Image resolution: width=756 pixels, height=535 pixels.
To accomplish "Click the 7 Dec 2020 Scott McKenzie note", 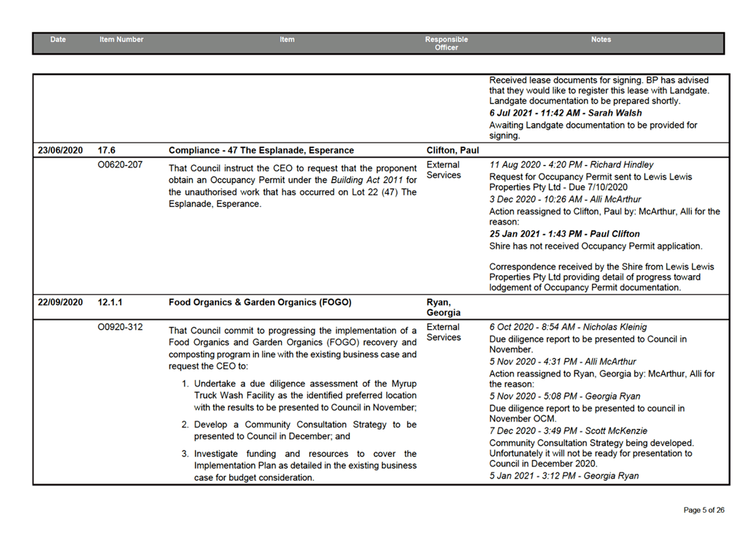I will click(568, 431).
